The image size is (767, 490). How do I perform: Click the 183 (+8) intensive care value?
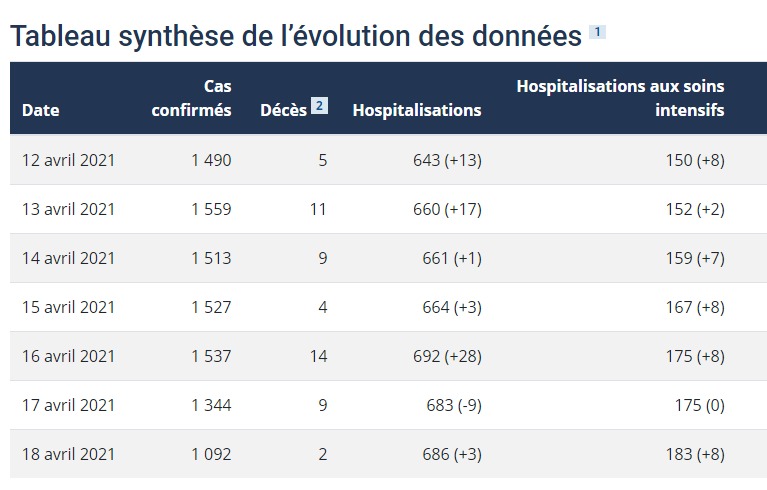point(695,454)
